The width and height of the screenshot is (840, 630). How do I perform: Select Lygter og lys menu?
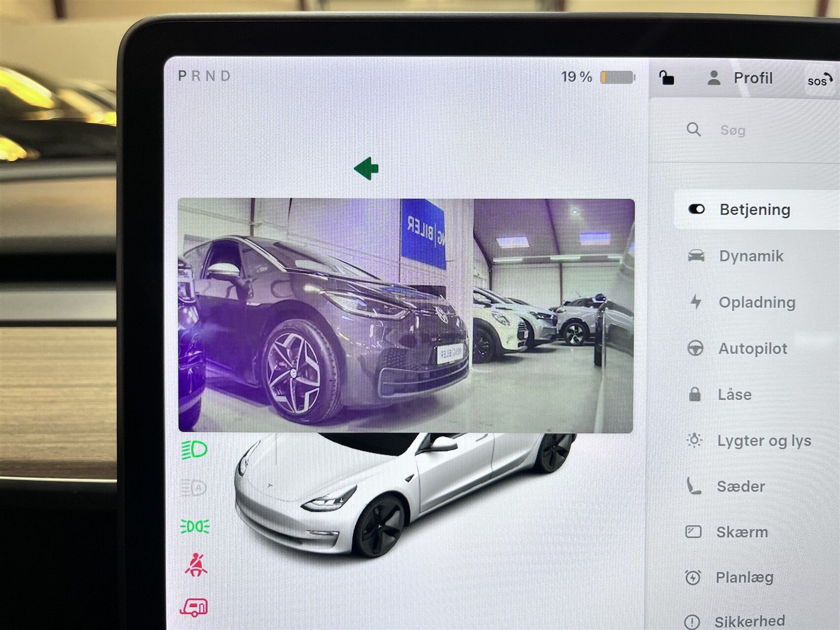(x=764, y=441)
